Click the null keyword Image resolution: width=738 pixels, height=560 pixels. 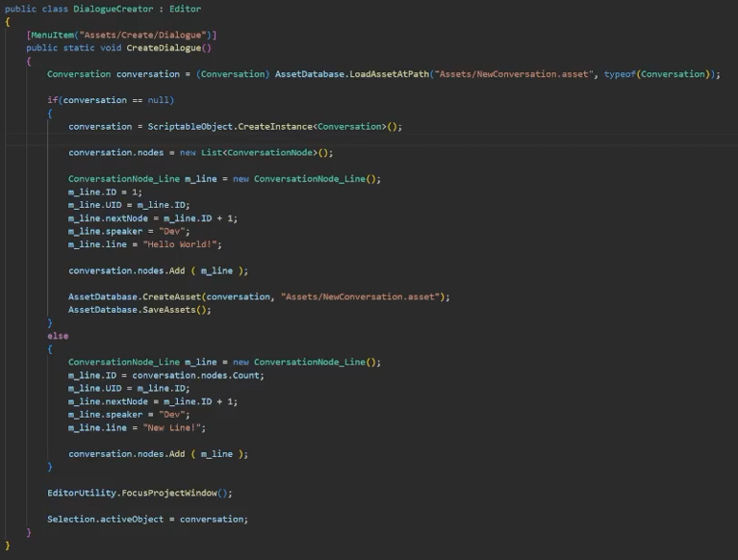158,100
